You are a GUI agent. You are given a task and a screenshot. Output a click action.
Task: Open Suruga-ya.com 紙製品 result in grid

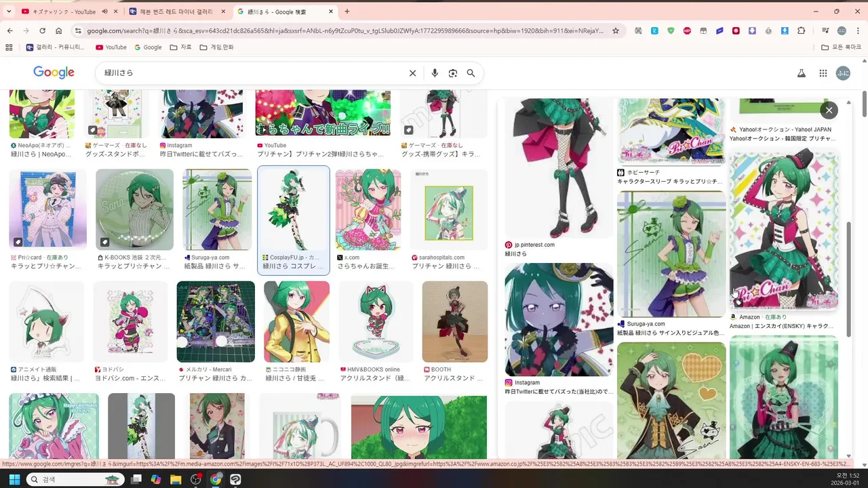(217, 210)
